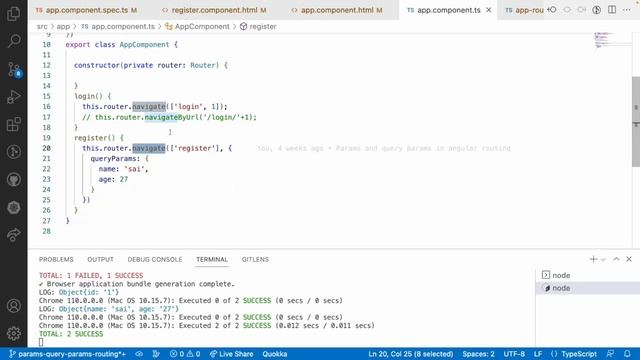640x360 pixels.
Task: Switch to the app-rou truncated tab
Action: pyautogui.click(x=524, y=10)
